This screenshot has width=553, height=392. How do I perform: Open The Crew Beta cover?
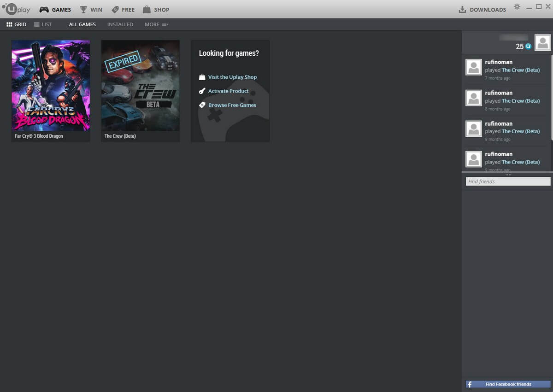coord(141,86)
